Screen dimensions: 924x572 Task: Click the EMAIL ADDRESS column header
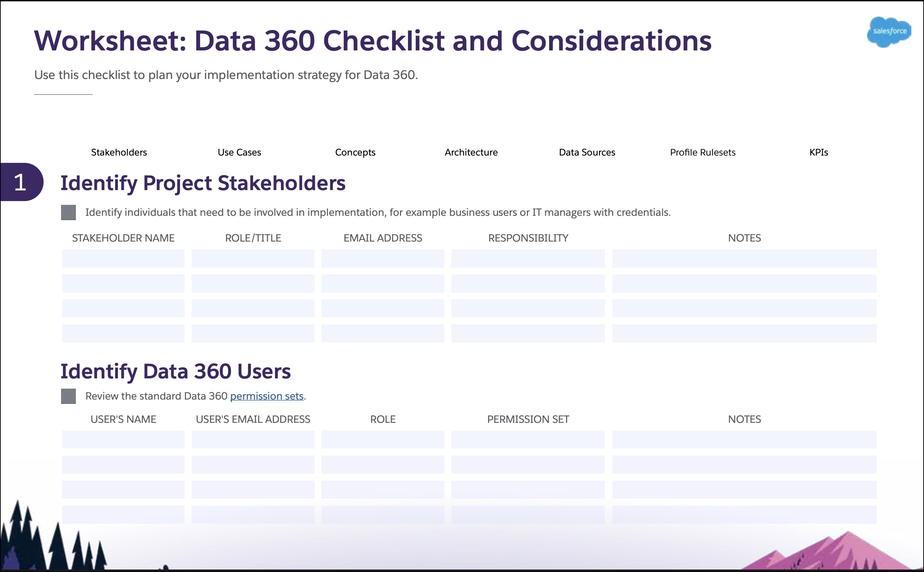pyautogui.click(x=383, y=238)
